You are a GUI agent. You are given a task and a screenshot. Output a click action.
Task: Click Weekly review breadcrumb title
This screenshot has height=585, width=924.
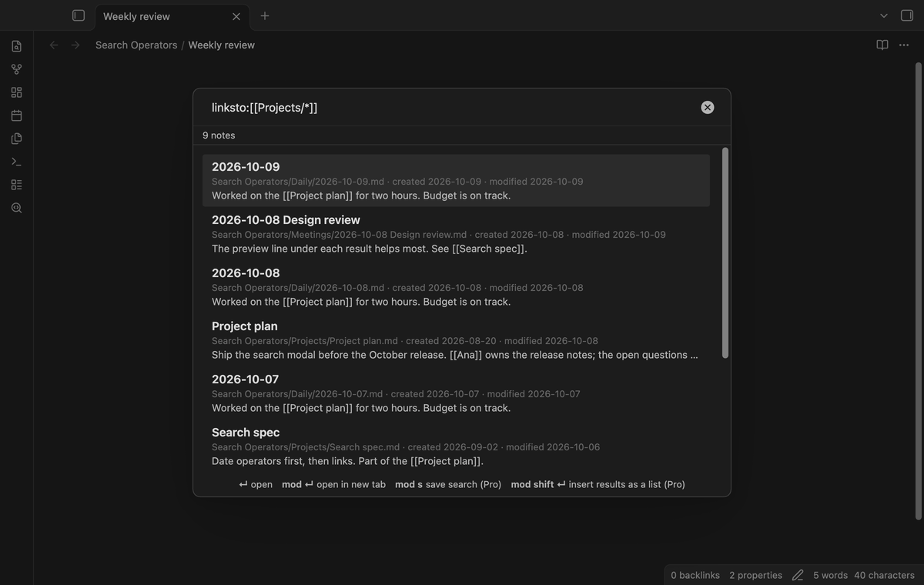pyautogui.click(x=222, y=45)
